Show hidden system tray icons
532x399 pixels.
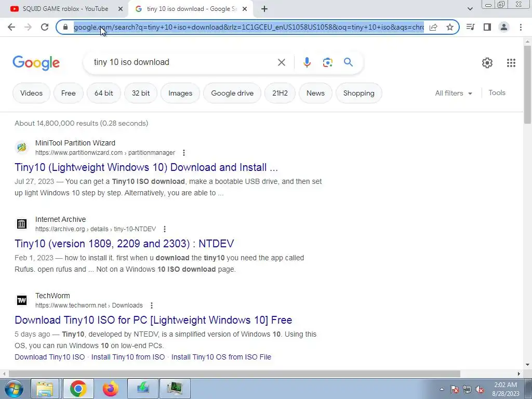tap(442, 390)
